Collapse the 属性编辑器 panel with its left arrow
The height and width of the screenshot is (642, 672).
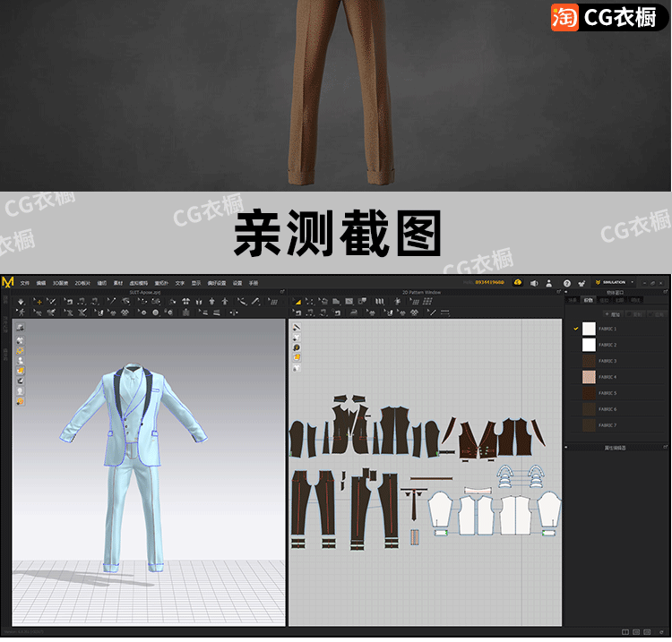tap(567, 447)
